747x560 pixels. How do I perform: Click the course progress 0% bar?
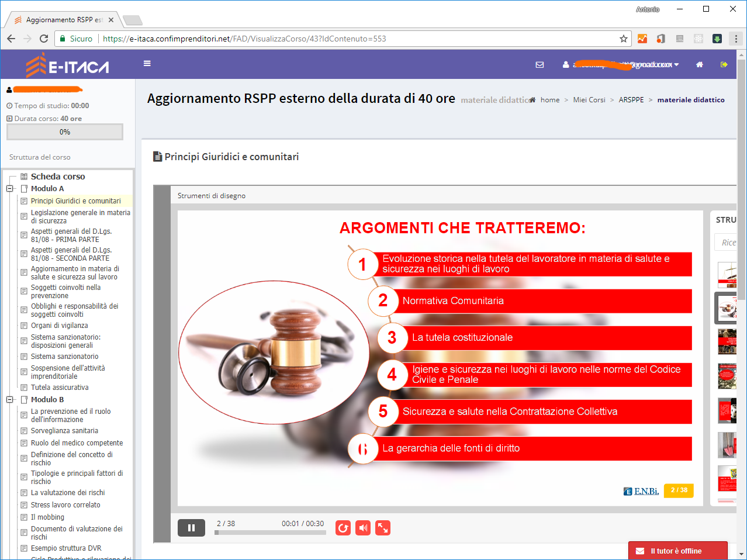tap(65, 132)
